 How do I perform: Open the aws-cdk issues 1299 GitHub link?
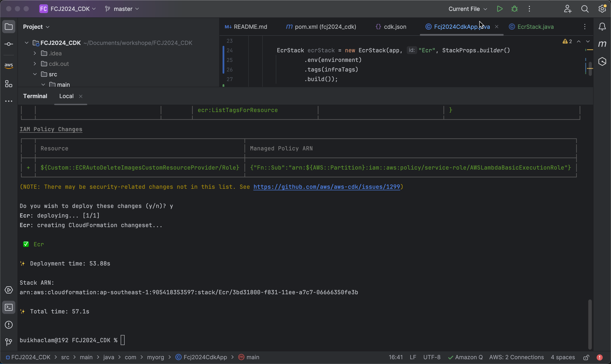(327, 187)
